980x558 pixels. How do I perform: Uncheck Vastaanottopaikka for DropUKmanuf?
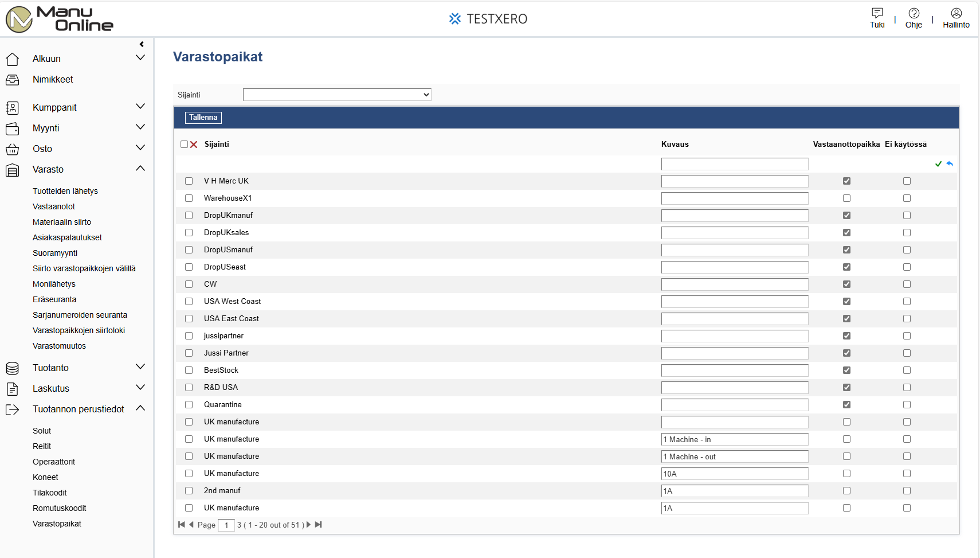click(x=846, y=216)
